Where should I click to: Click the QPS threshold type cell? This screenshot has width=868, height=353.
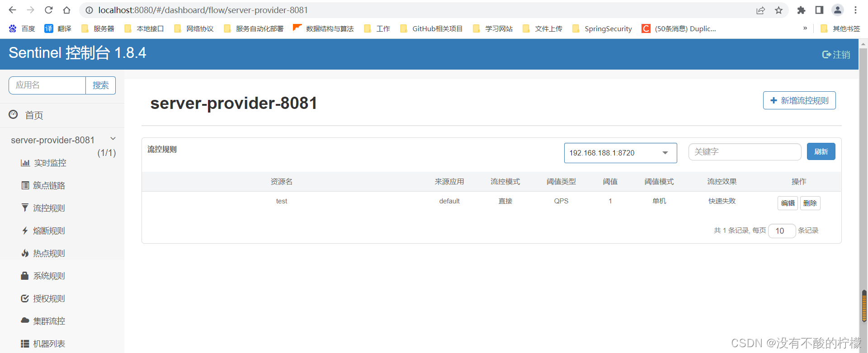tap(561, 201)
